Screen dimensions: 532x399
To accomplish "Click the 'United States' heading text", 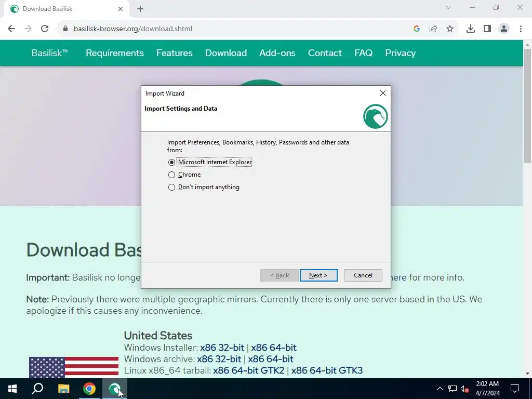I will coord(158,336).
